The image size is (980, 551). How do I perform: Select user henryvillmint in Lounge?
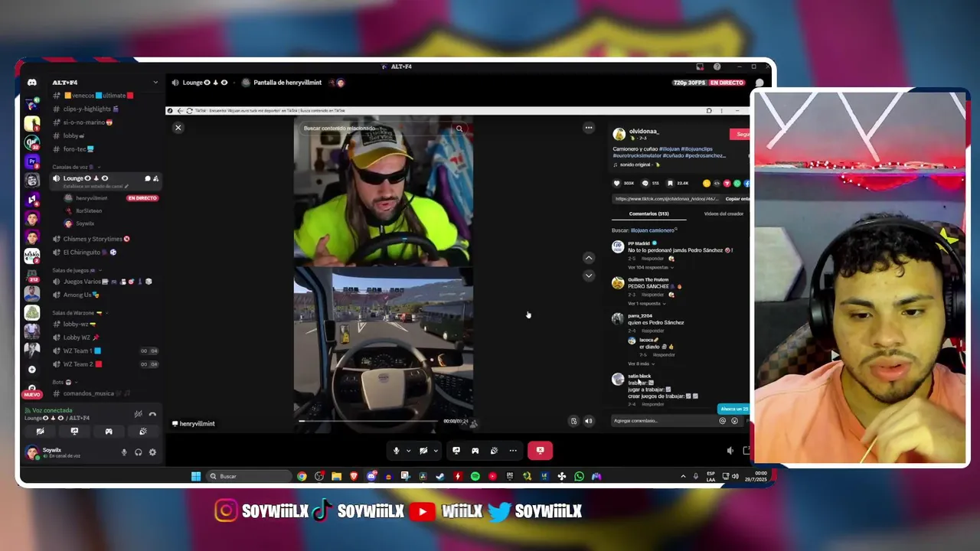[91, 198]
